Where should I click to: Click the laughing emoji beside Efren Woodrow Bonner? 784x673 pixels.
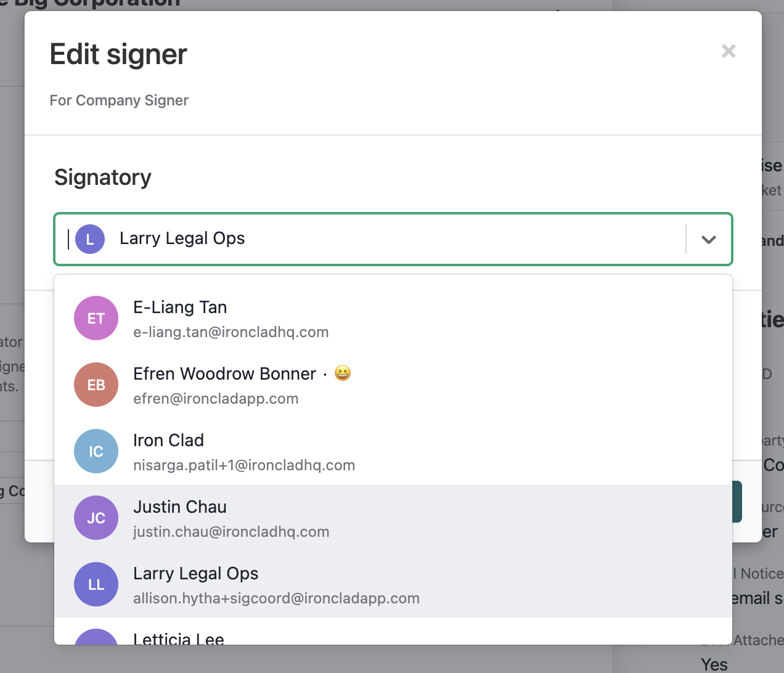(343, 373)
